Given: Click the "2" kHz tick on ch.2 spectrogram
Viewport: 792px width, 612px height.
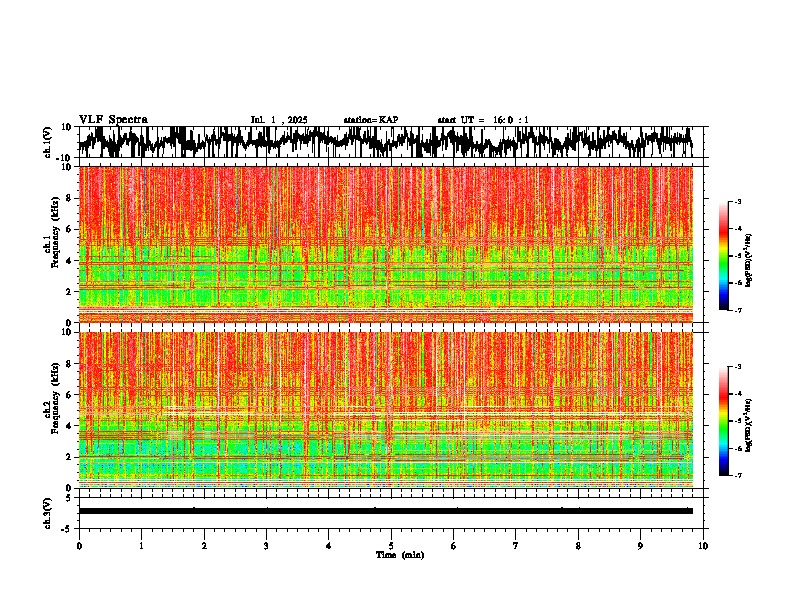Looking at the screenshot, I should pos(69,457).
